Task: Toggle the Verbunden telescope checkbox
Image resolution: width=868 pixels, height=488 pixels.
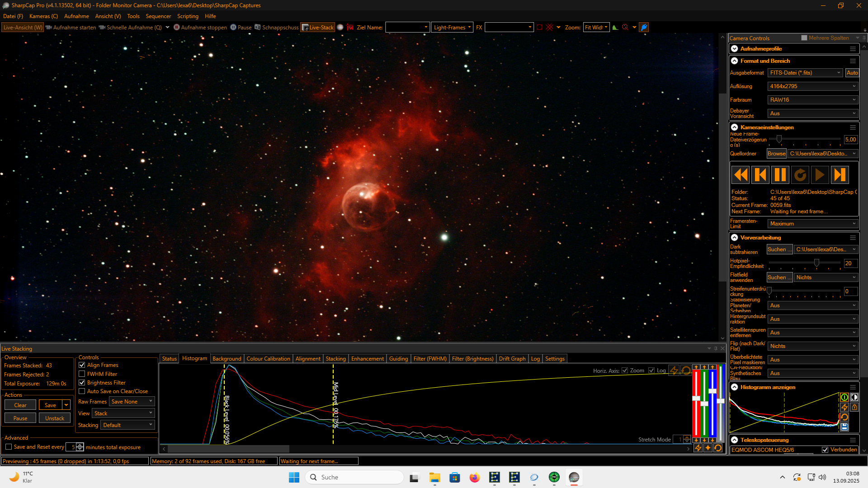Action: [825, 450]
